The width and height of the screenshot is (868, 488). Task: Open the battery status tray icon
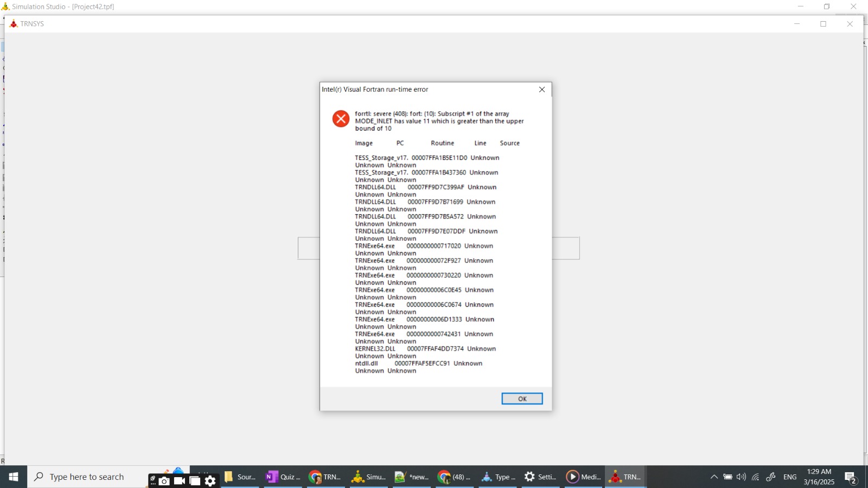728,477
